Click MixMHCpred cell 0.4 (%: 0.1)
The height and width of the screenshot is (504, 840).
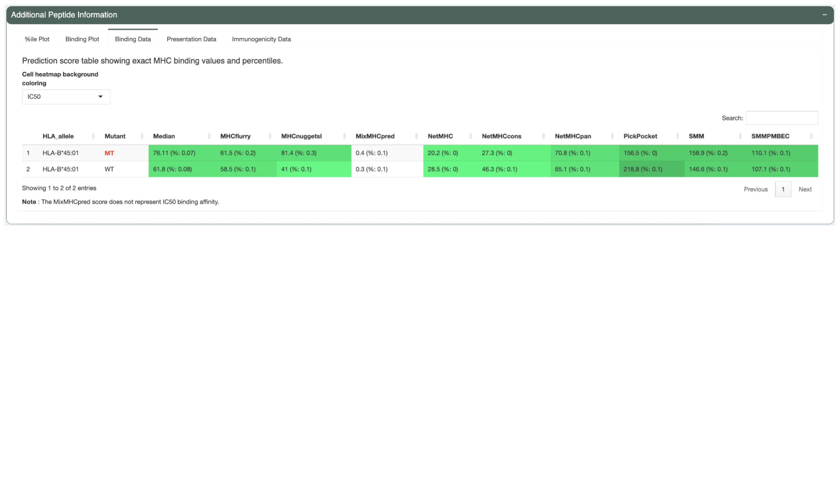click(387, 153)
